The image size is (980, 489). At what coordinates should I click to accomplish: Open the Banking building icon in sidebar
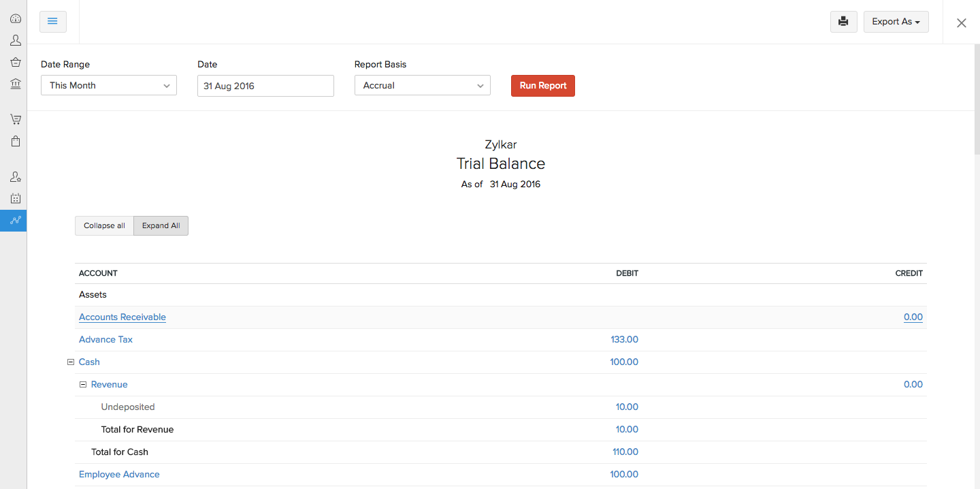point(15,84)
